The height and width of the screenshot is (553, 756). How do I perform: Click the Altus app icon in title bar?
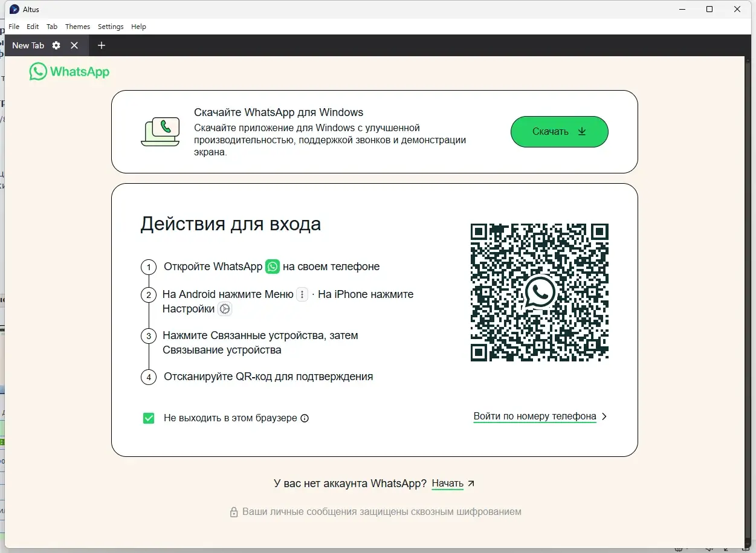[x=15, y=9]
